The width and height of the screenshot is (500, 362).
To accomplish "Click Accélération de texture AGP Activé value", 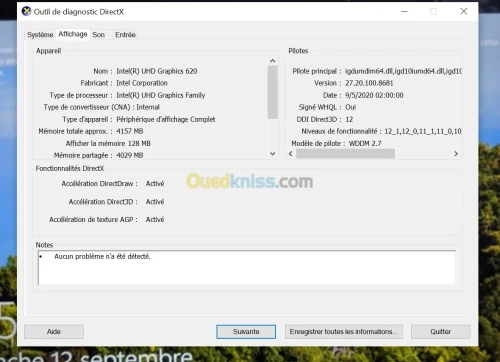I will [155, 219].
